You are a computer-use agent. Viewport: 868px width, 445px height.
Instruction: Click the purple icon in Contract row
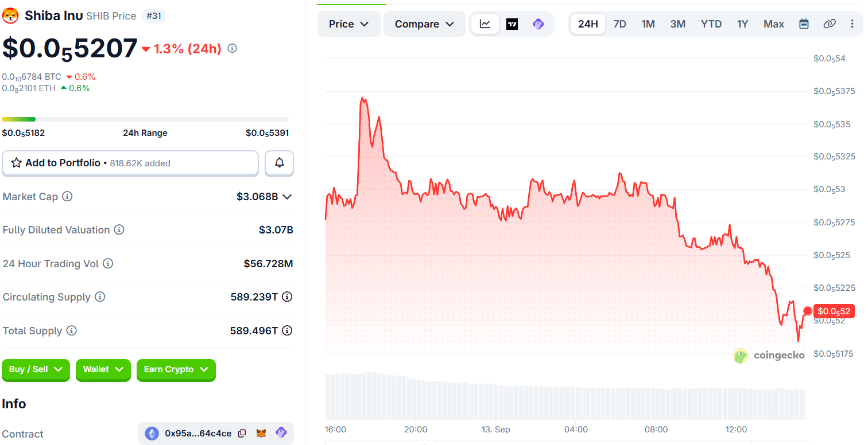[281, 433]
